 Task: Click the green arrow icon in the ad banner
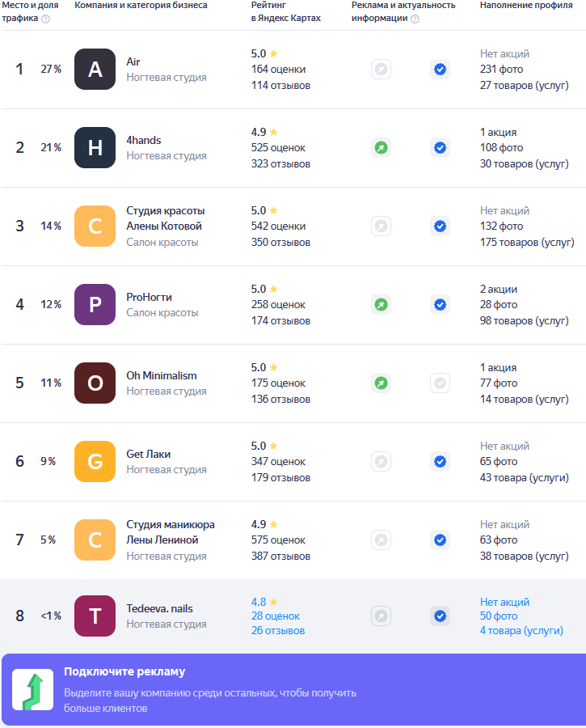33,689
